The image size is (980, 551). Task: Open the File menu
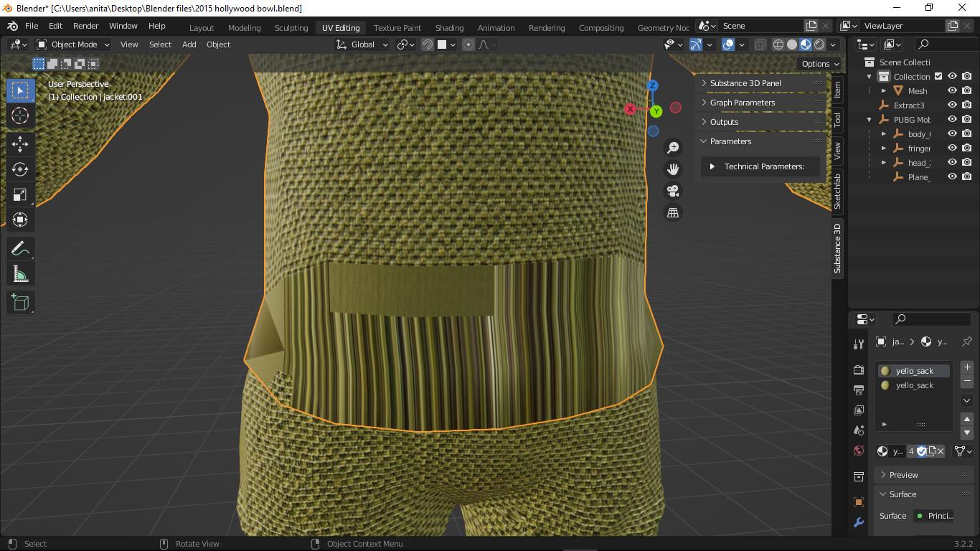[x=32, y=26]
